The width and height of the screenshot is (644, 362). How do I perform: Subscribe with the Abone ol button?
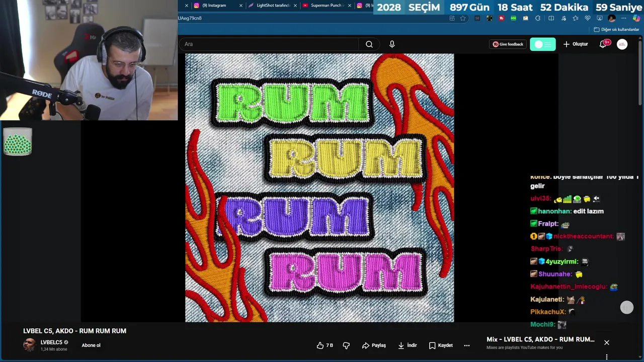click(91, 345)
